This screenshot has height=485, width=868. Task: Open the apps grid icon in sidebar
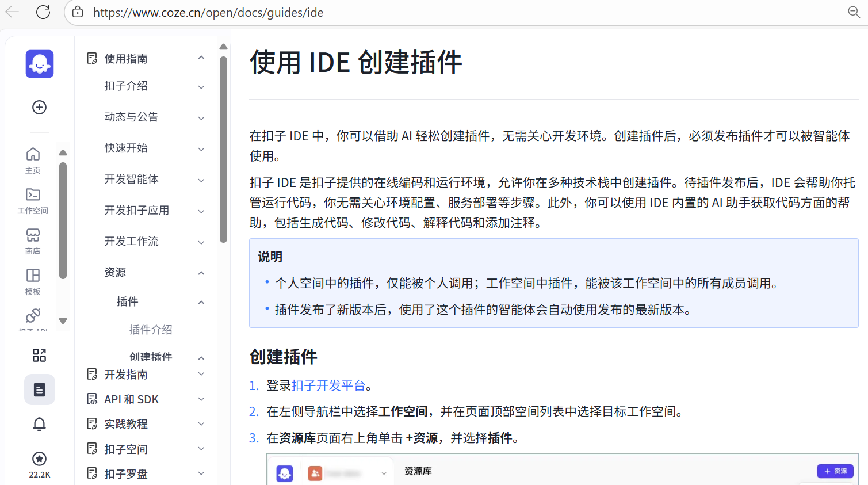pos(39,355)
